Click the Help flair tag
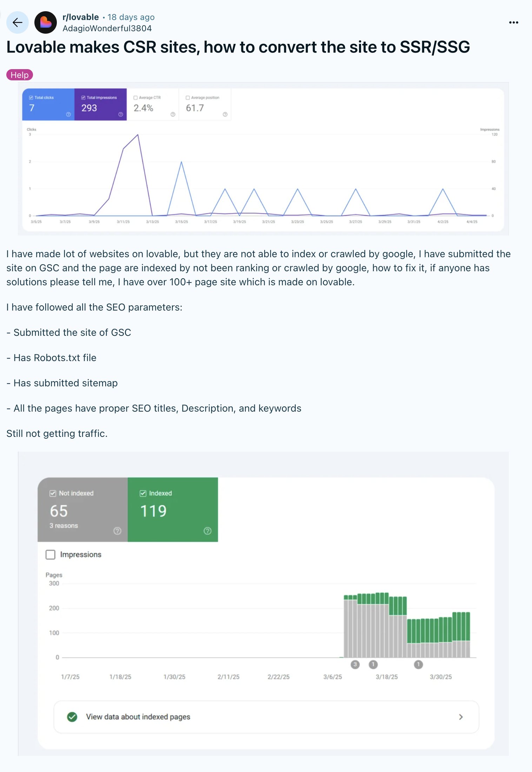The height and width of the screenshot is (772, 532). point(20,75)
